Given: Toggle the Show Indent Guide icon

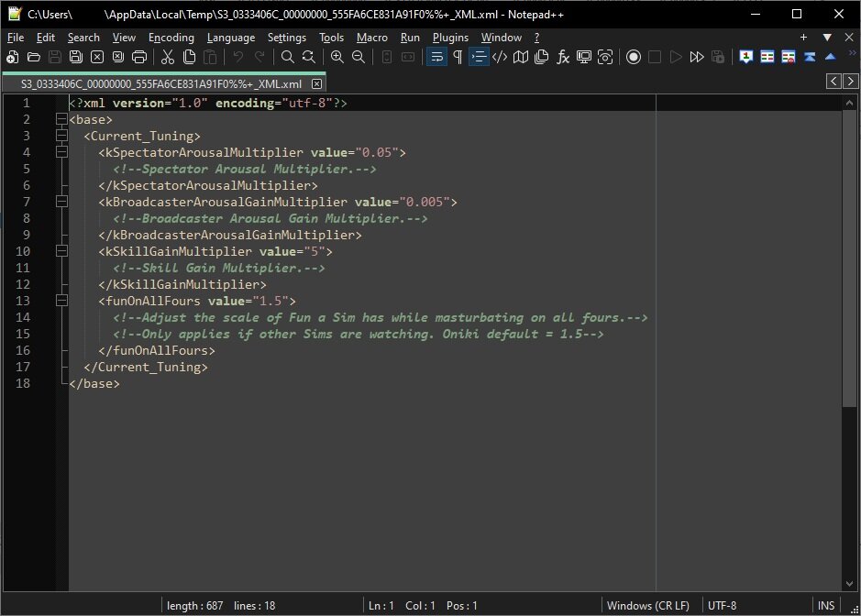Looking at the screenshot, I should tap(479, 57).
